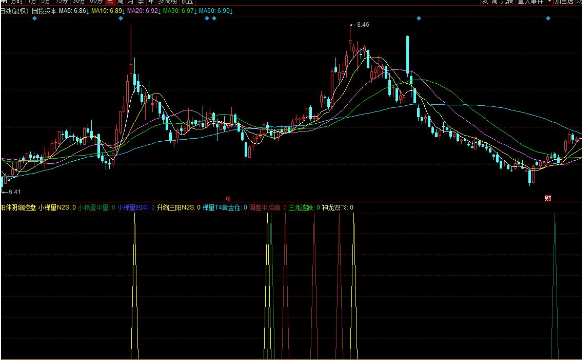Click the first blue diamond marker near the left edge
The height and width of the screenshot is (360, 582).
tap(35, 18)
